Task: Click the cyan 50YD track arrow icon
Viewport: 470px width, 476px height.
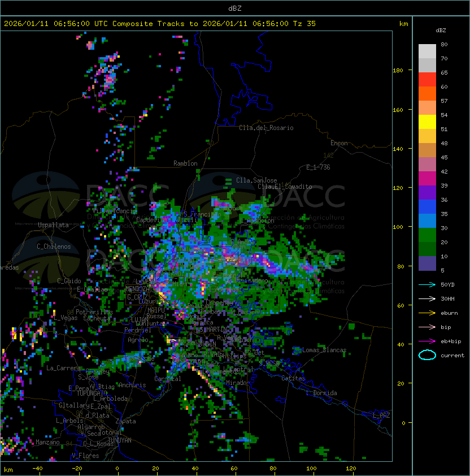Action: [427, 285]
